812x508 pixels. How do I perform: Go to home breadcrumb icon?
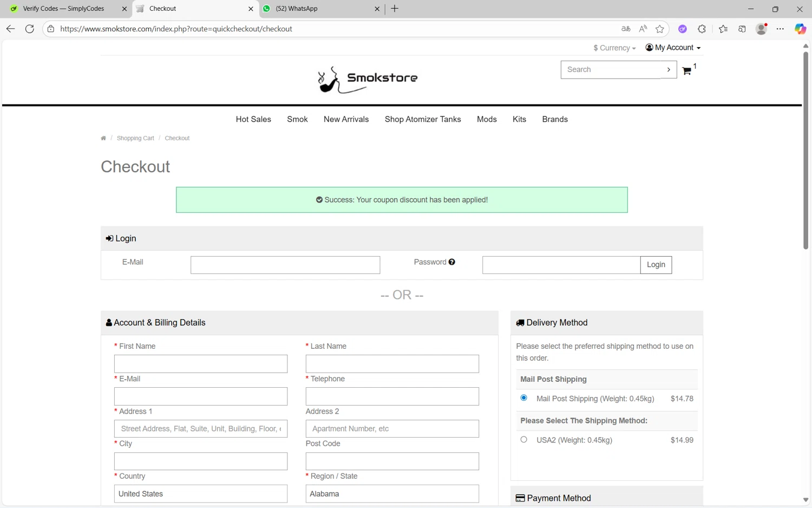tap(103, 138)
